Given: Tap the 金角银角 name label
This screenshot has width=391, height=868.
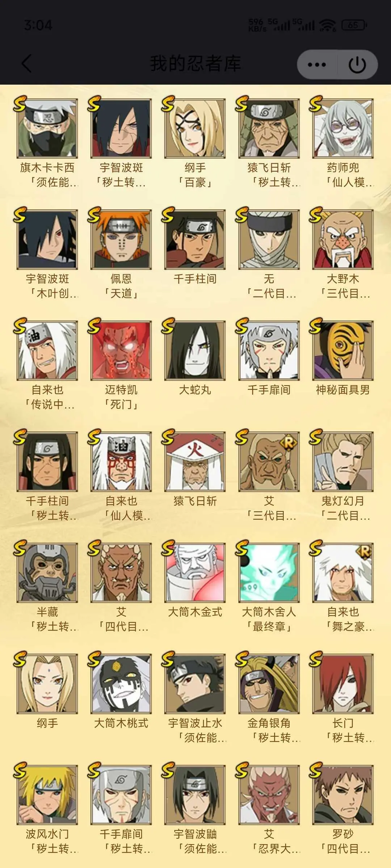Looking at the screenshot, I should coord(269,723).
